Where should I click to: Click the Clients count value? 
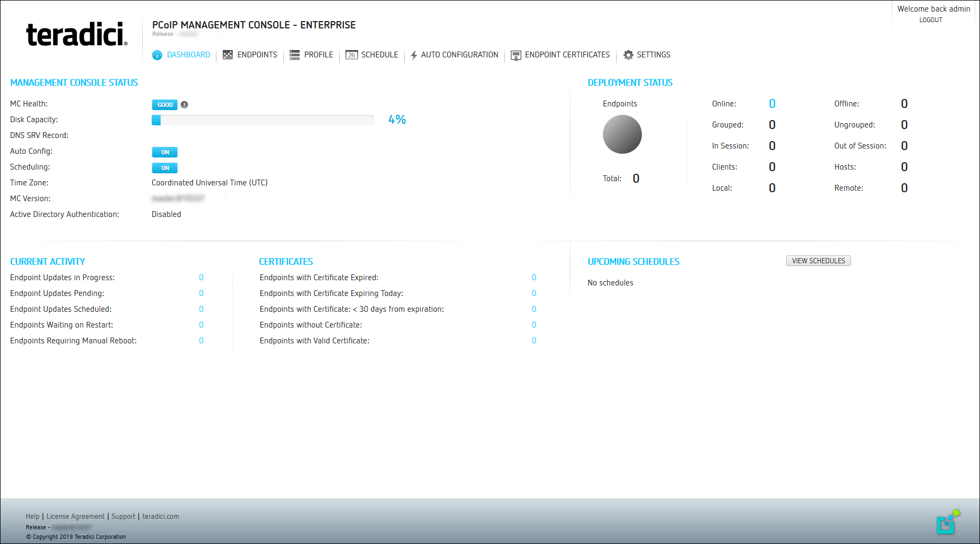tap(772, 167)
